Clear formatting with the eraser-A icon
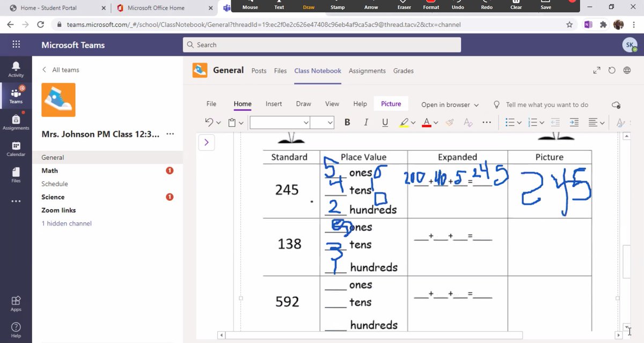644x343 pixels. [x=467, y=122]
